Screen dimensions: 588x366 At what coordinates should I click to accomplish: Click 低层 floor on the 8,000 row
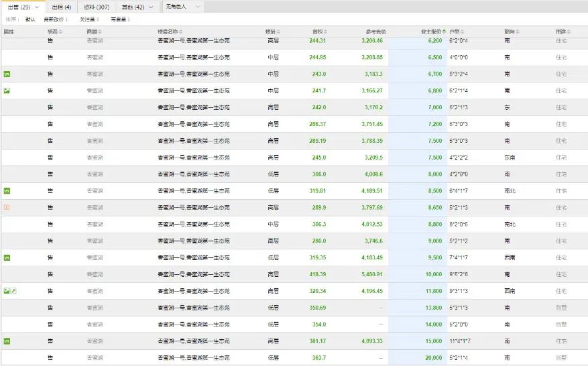[274, 174]
